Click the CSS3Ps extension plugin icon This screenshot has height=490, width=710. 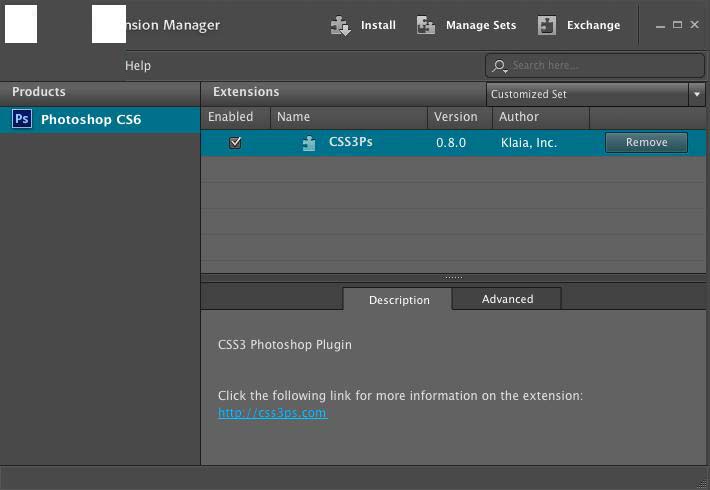point(309,143)
